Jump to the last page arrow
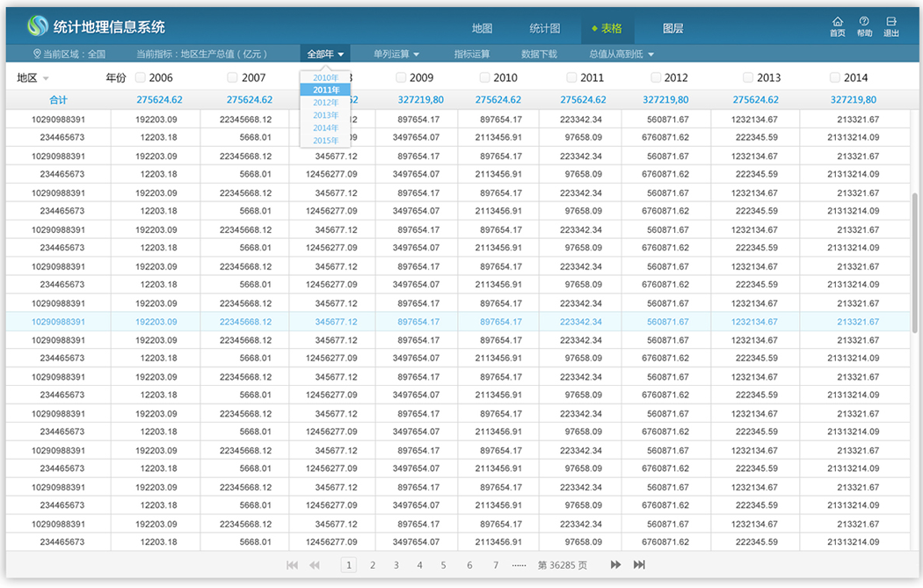Viewport: 923px width, 588px height. [639, 565]
